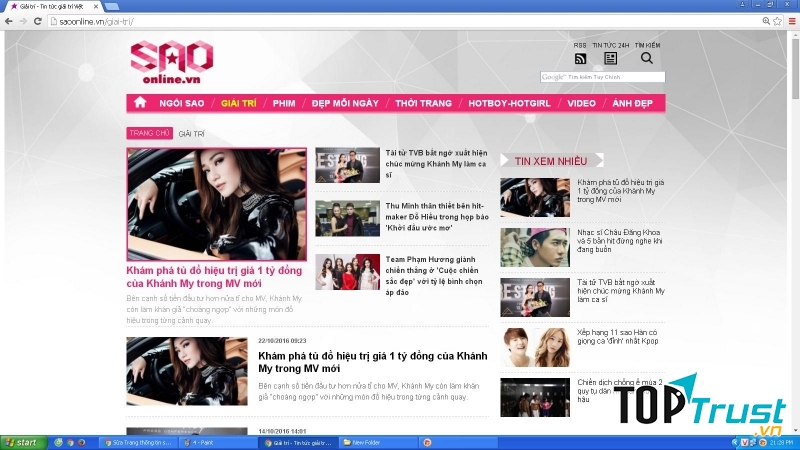Reload the page with refresh icon
800x450 pixels.
pyautogui.click(x=37, y=21)
